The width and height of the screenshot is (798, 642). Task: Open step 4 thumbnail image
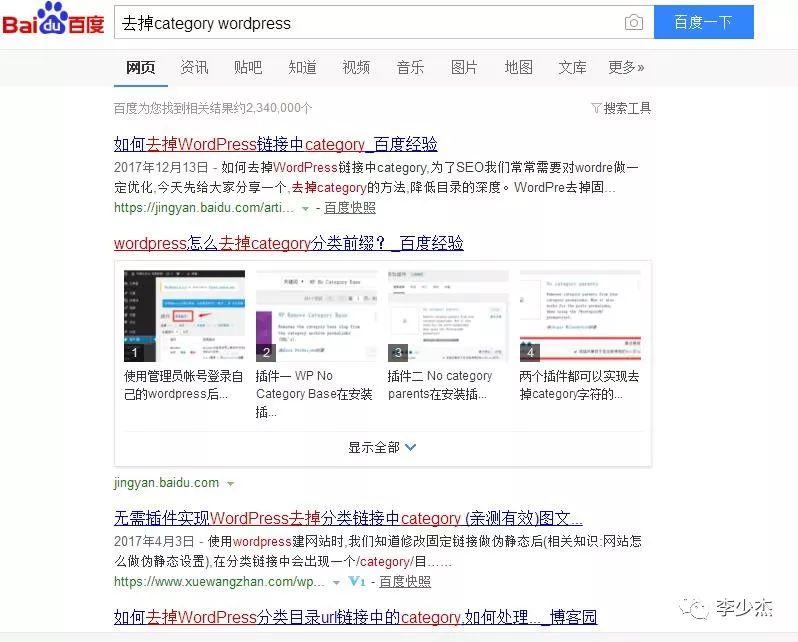tap(580, 316)
